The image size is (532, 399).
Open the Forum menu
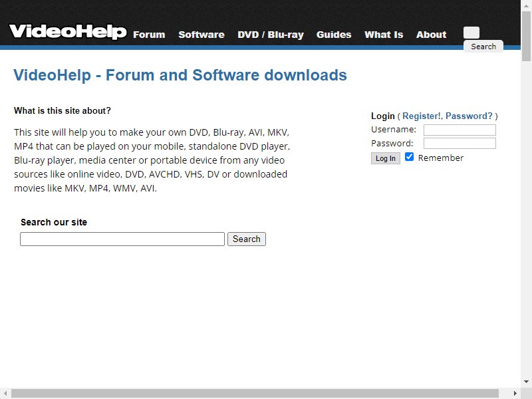pos(149,35)
